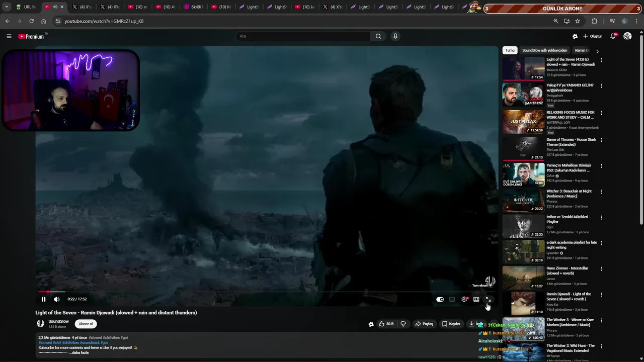Image resolution: width=644 pixels, height=362 pixels.
Task: Toggle the autoplay switch
Action: (440, 299)
